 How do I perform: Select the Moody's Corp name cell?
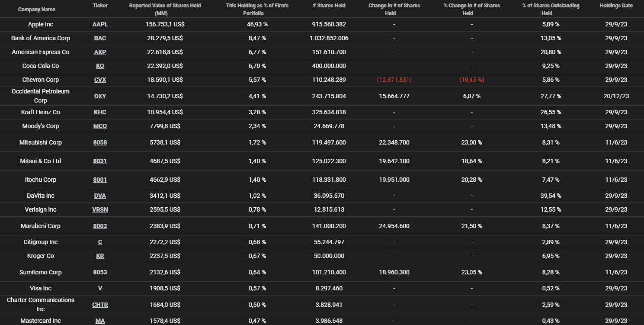[x=41, y=126]
